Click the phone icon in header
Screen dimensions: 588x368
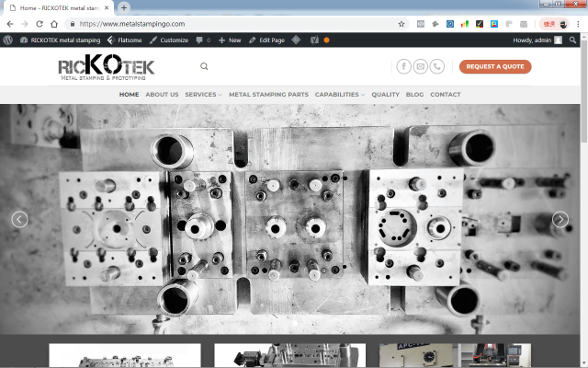[437, 66]
